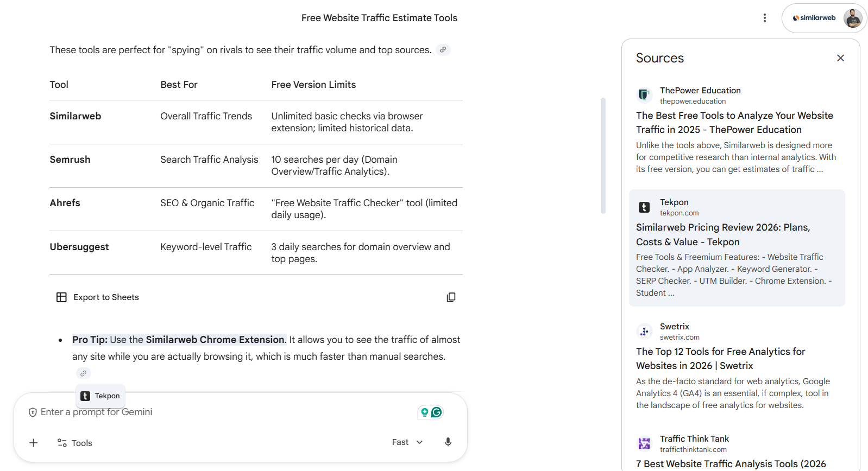Viewport: 868px width, 471px height.
Task: Open the Tools menu in prompt bar
Action: [x=75, y=443]
